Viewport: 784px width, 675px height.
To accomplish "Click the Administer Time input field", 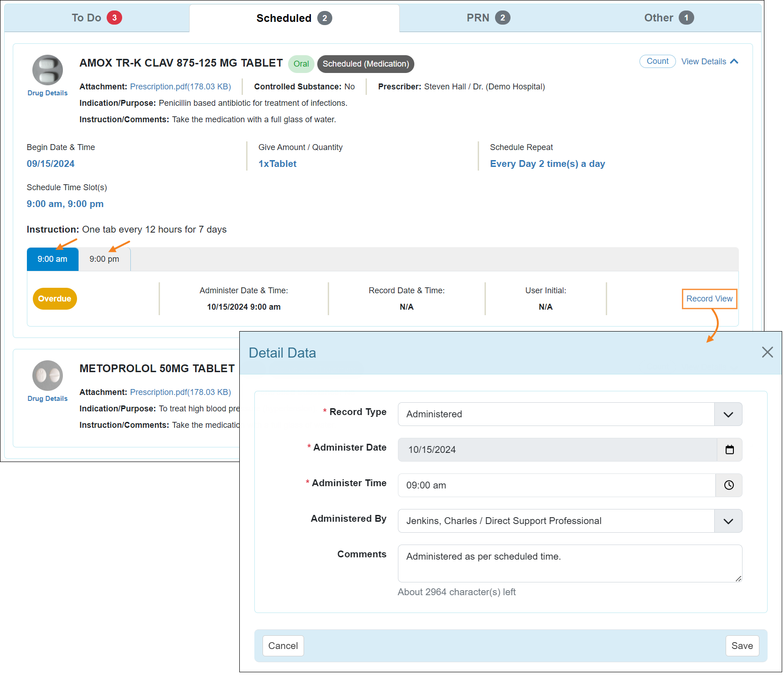I will (x=556, y=485).
